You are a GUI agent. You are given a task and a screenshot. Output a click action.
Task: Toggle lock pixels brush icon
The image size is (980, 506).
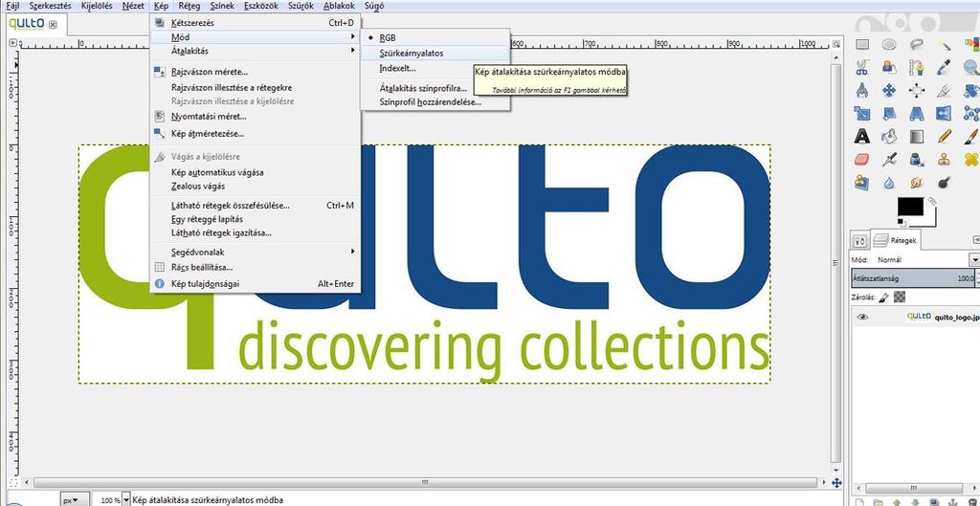tap(883, 297)
